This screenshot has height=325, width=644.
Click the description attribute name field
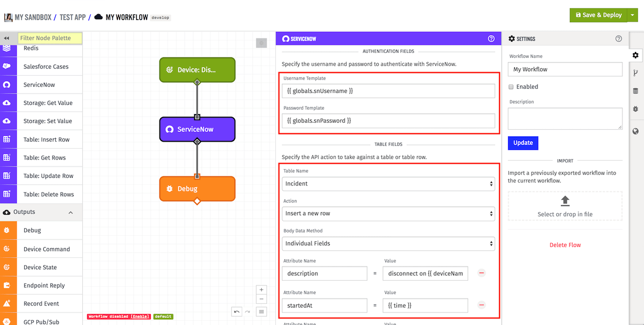click(x=324, y=273)
